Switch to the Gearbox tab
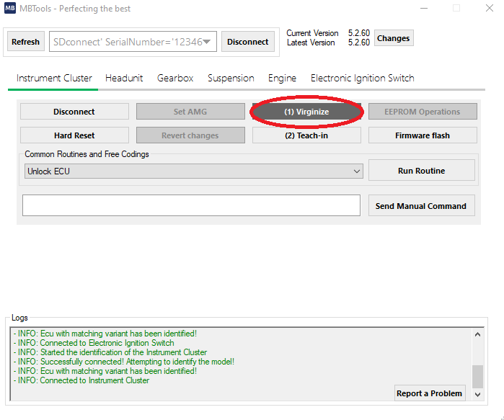The height and width of the screenshot is (420, 504). pyautogui.click(x=175, y=78)
